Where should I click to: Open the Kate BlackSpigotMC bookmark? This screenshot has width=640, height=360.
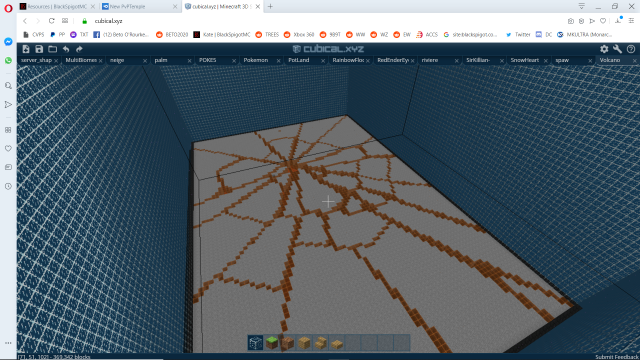point(222,35)
